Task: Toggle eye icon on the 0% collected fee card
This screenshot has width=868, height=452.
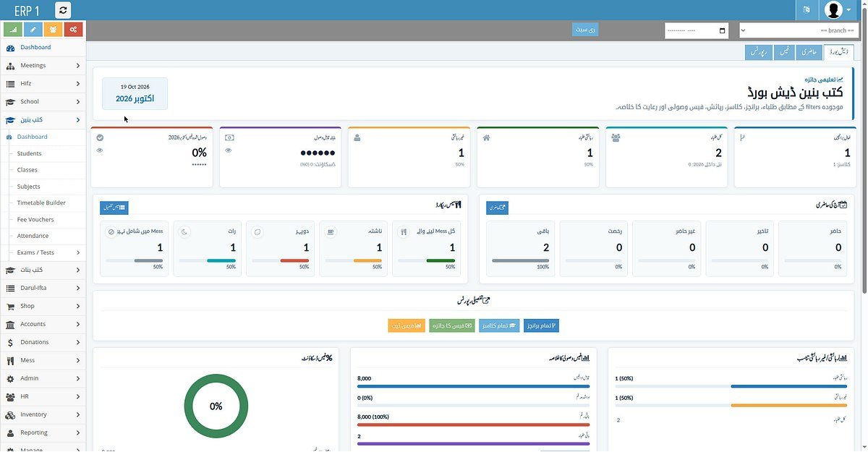Action: pos(100,150)
